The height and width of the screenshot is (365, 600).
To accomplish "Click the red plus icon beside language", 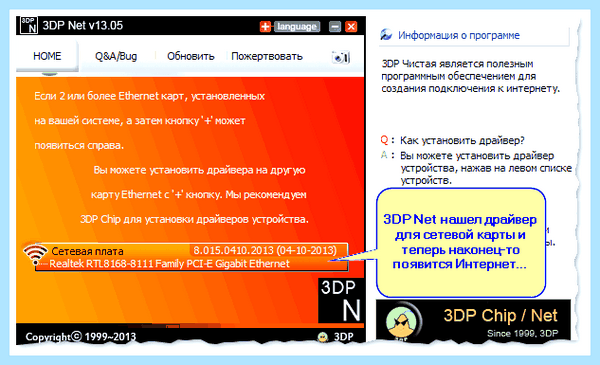I will click(265, 26).
